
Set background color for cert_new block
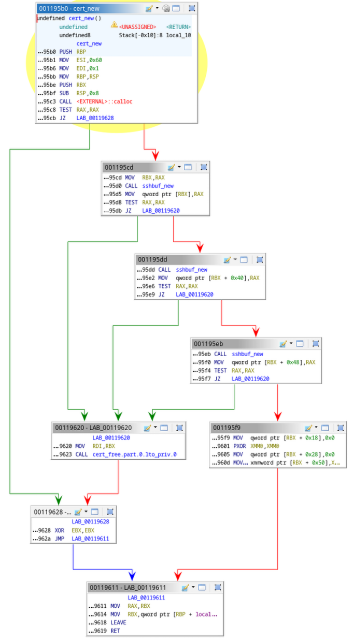point(149,8)
